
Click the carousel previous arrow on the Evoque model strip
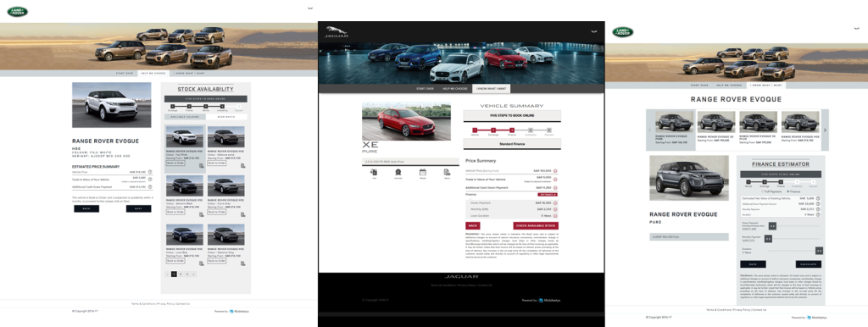pyautogui.click(x=650, y=130)
